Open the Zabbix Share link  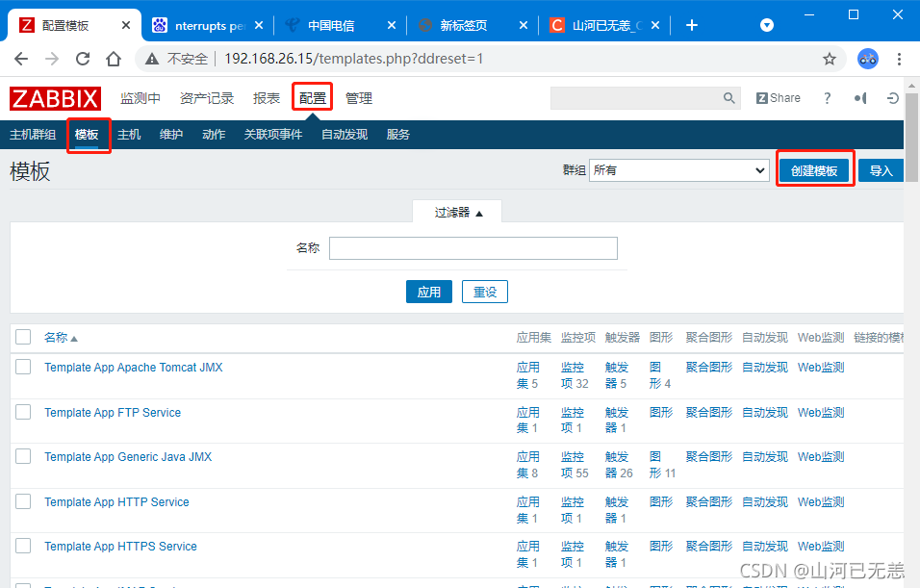pos(778,98)
